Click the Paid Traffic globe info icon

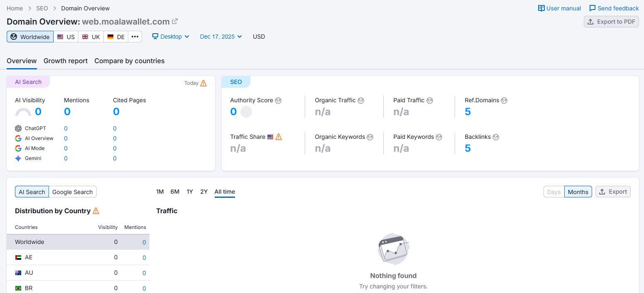tap(430, 101)
